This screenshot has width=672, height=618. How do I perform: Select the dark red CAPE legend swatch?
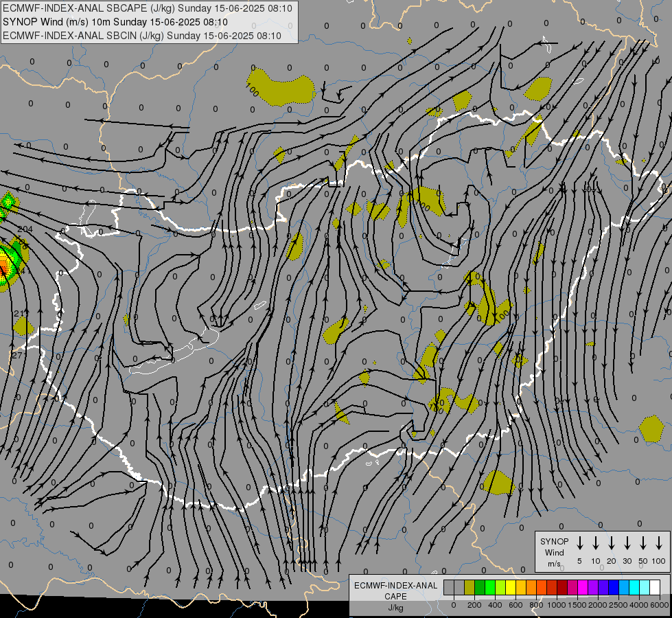562,587
